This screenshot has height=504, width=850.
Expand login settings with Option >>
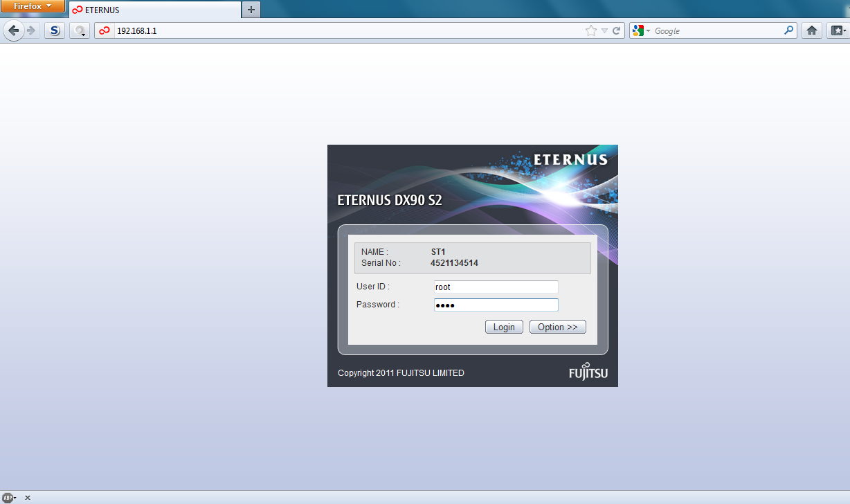(557, 327)
